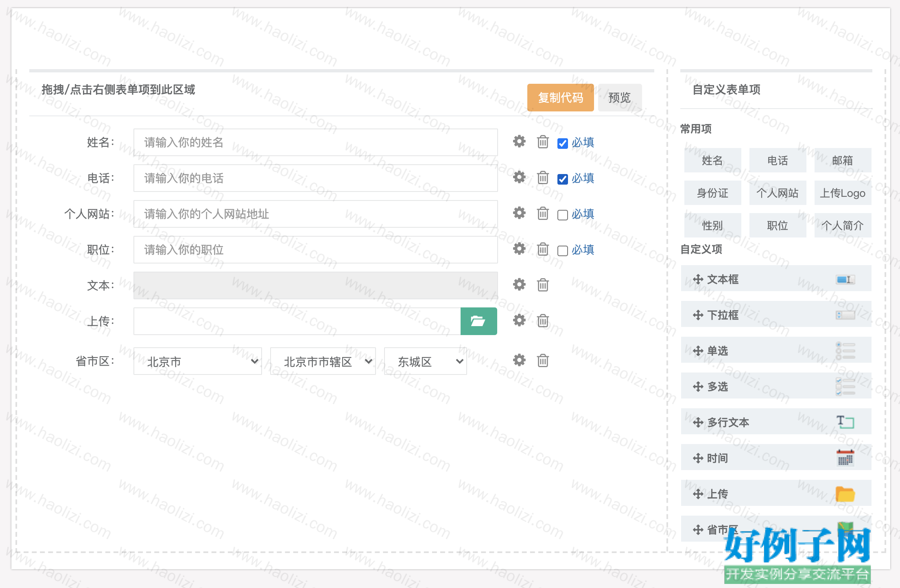Viewport: 900px width, 588px height.
Task: Add the 个人网站 common item
Action: pos(778,193)
